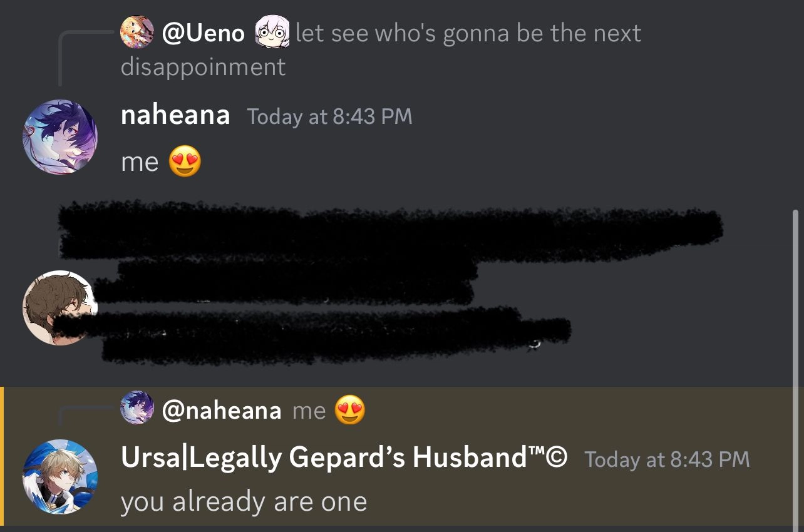Click Ueno's small avatar in reply preview
804x532 pixels.
[137, 32]
